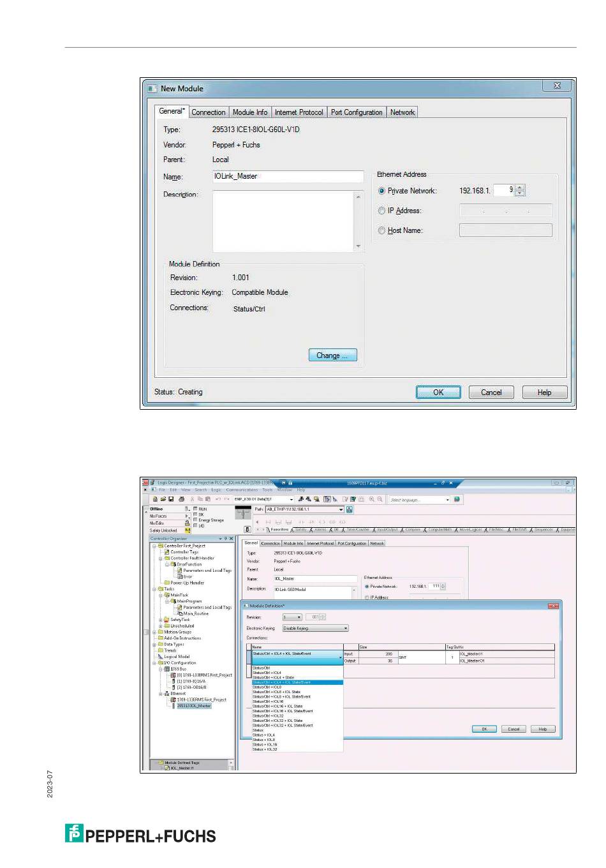Select Main_Routine in Controller Organizer
The height and width of the screenshot is (868, 606).
[x=196, y=613]
